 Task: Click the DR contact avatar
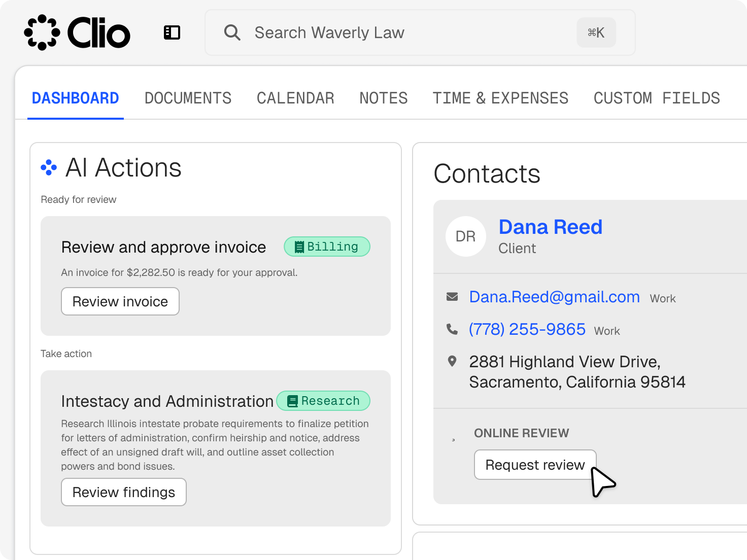tap(465, 236)
